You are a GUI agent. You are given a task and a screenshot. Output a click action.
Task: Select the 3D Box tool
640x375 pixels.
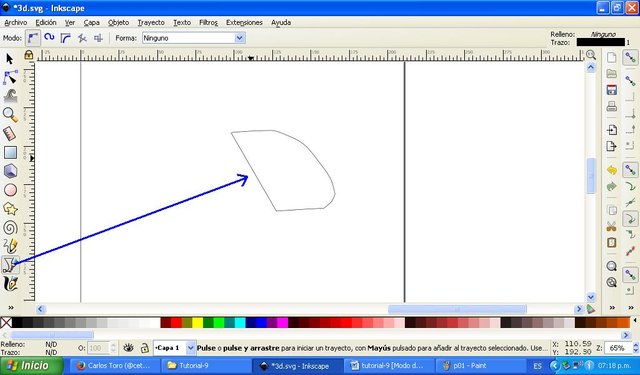(10, 171)
